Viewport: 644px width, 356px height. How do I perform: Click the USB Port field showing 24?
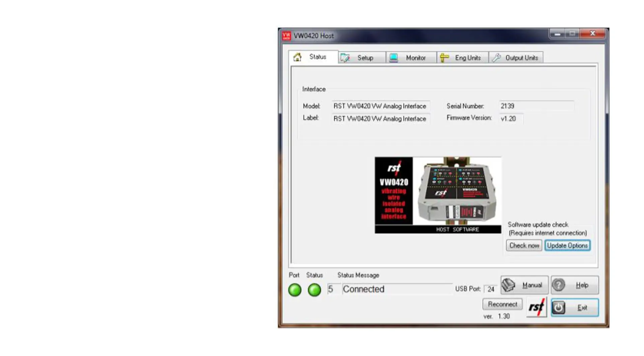click(491, 289)
